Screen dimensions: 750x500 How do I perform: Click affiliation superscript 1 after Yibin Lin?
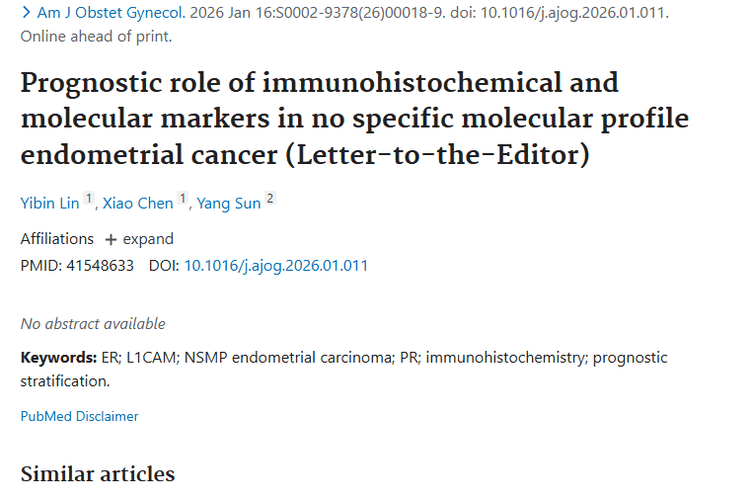(x=89, y=199)
